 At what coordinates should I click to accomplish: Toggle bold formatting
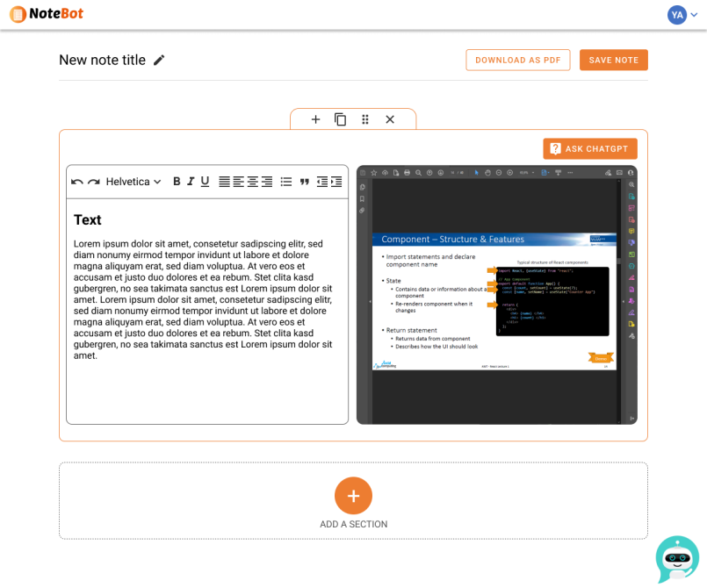click(x=177, y=182)
